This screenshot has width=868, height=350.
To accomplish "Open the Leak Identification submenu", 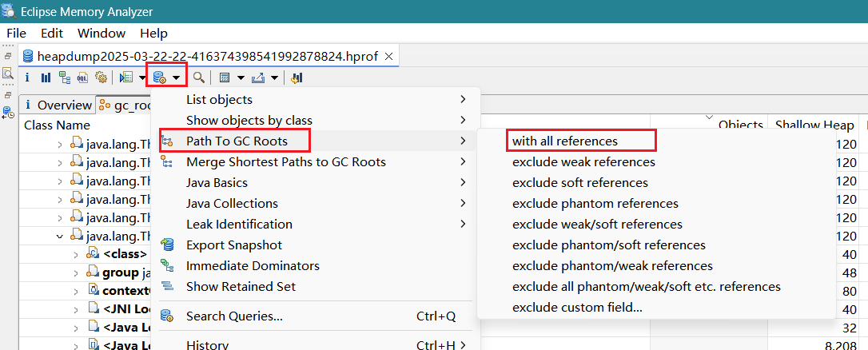I will point(316,225).
